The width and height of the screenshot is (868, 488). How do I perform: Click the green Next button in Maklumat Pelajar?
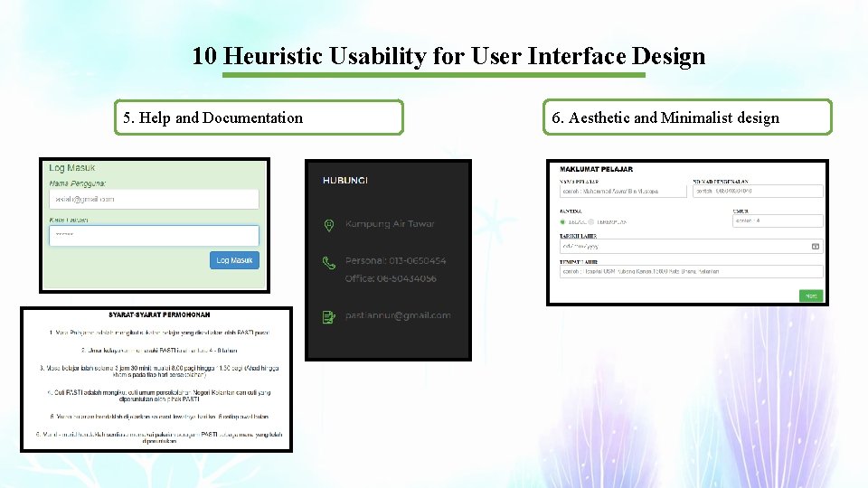811,296
